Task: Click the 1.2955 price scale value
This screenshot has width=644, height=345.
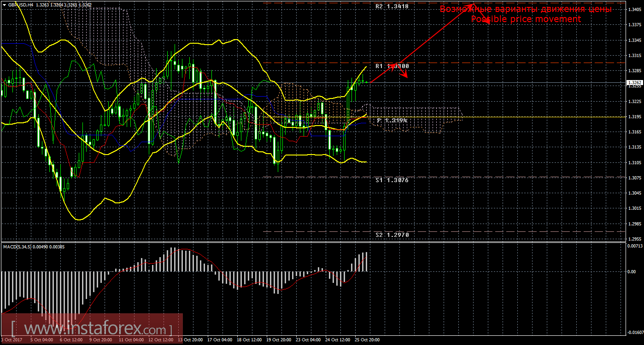Action: 634,239
